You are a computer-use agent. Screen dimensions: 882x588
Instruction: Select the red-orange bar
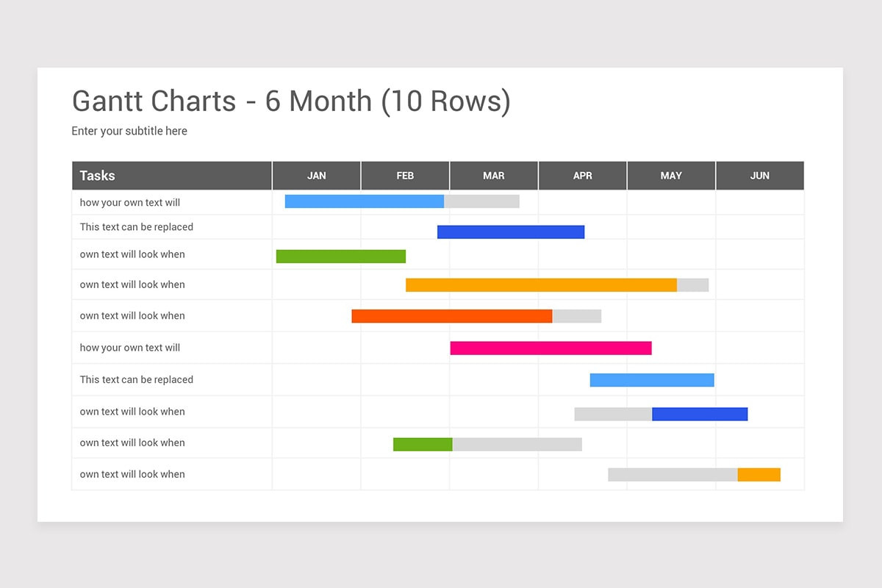pos(452,316)
